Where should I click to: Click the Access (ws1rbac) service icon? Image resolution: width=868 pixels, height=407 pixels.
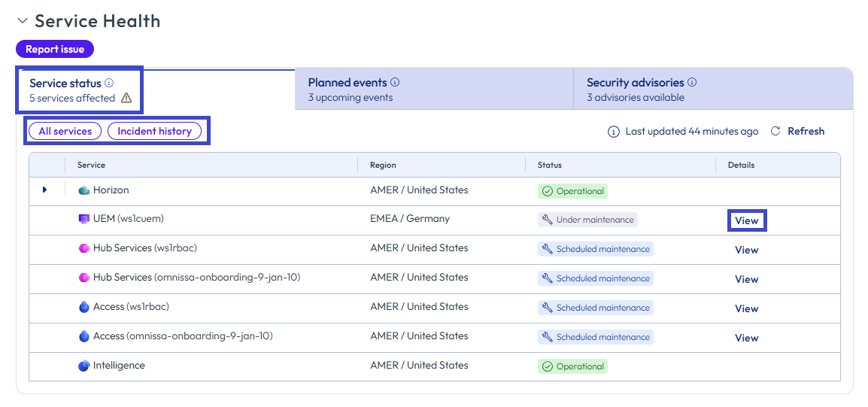point(84,307)
